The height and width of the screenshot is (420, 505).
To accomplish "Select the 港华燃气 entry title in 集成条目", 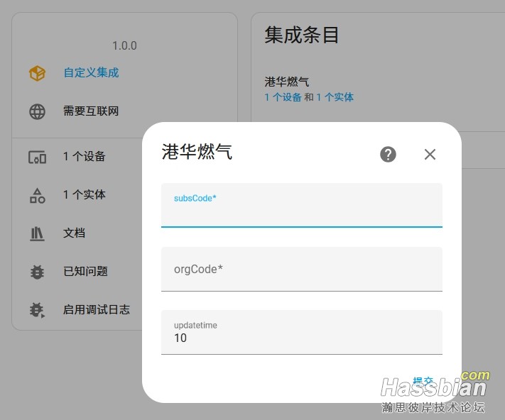I will pos(287,82).
